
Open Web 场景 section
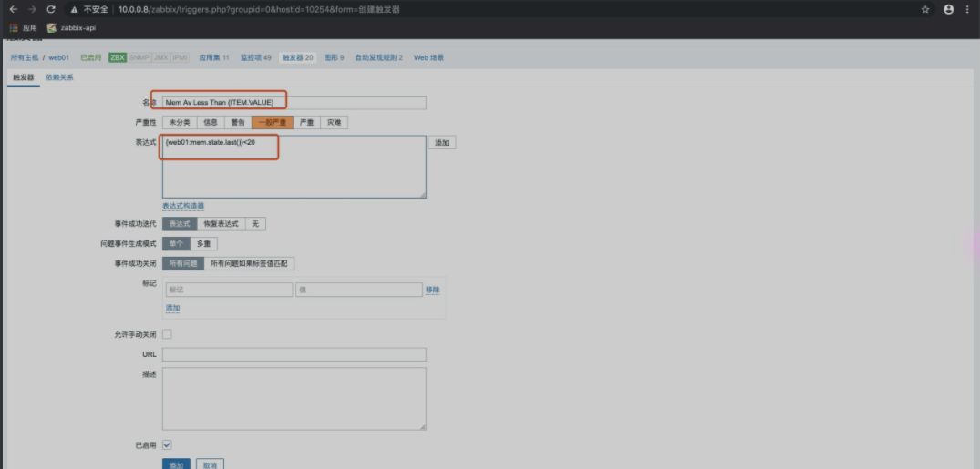pos(428,57)
